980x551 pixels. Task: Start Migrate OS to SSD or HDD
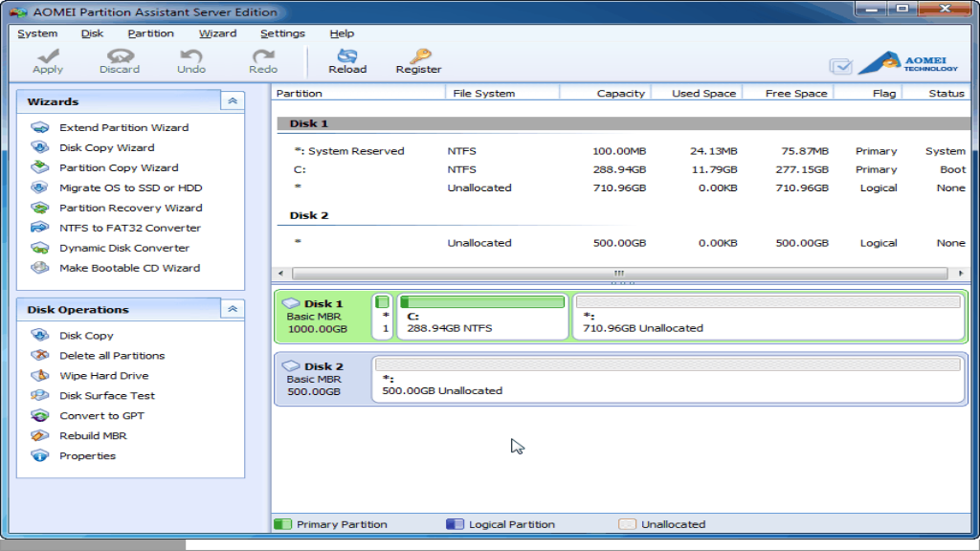point(130,187)
